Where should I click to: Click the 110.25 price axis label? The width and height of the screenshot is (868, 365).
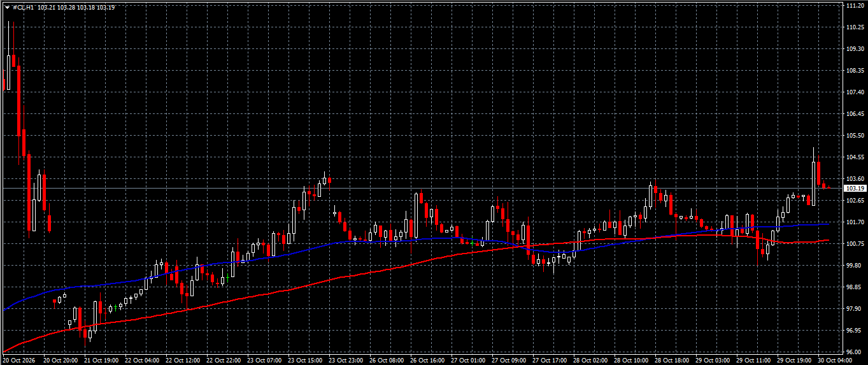pos(854,27)
